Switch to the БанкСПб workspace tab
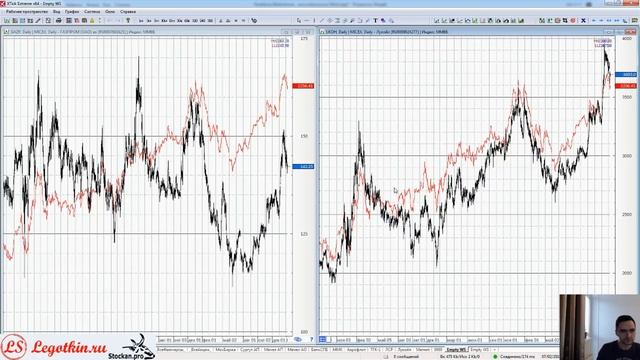Screen dimensions: 640x360 click(x=320, y=350)
